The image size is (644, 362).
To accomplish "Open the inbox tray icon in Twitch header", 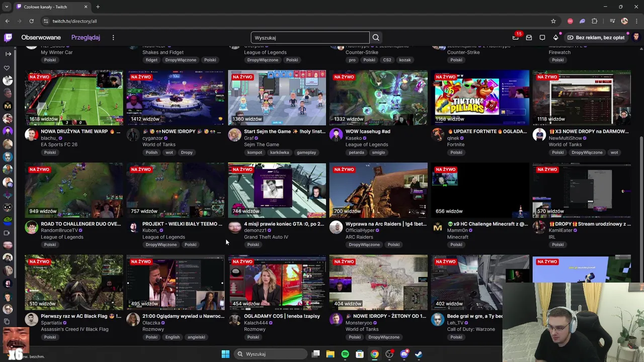I will tap(529, 38).
